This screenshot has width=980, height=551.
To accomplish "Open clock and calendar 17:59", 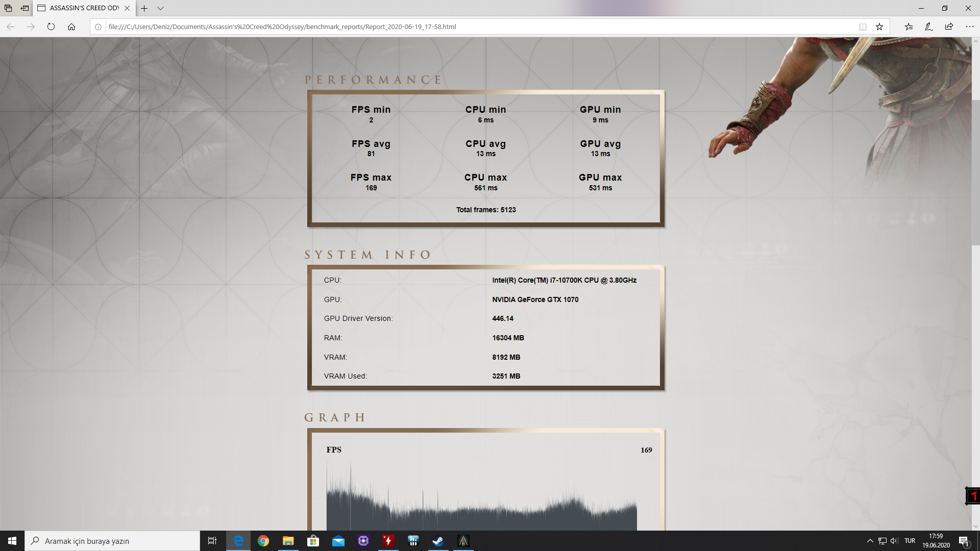I will (936, 541).
